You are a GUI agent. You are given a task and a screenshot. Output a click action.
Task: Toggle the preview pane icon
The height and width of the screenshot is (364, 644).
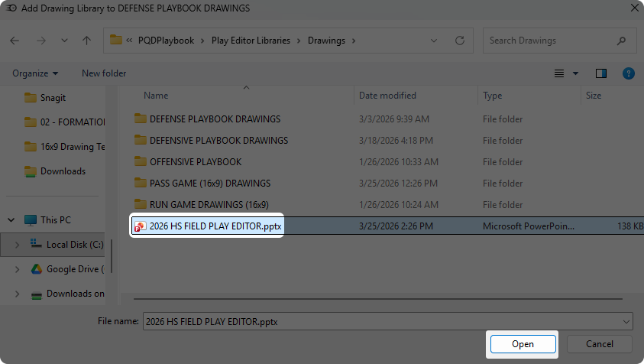click(x=600, y=73)
